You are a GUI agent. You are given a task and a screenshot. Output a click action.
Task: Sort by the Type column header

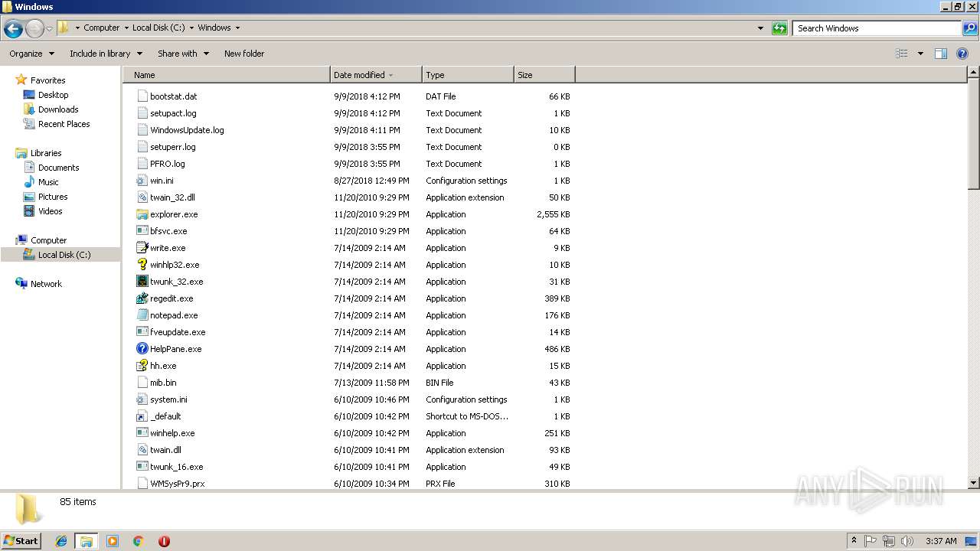point(468,75)
